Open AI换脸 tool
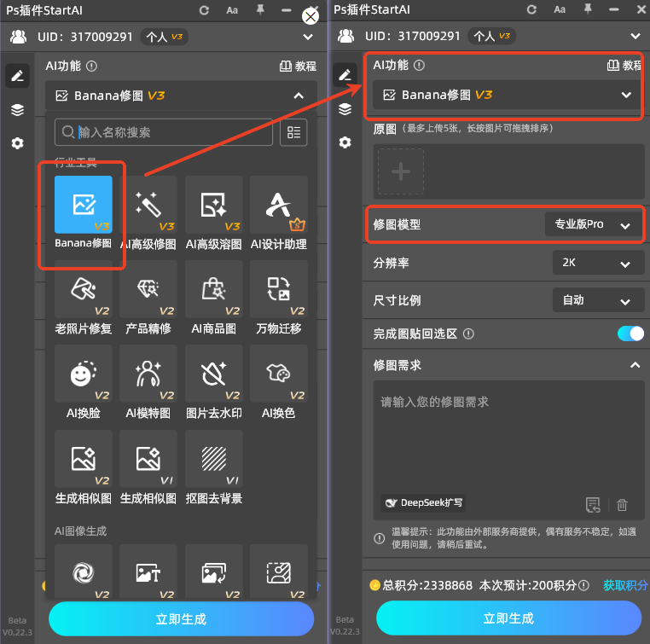The image size is (650, 644). (84, 374)
